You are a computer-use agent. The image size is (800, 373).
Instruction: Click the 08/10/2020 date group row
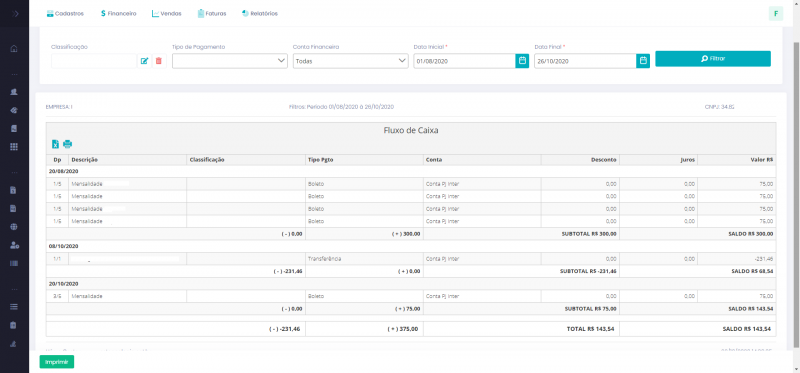pos(411,246)
